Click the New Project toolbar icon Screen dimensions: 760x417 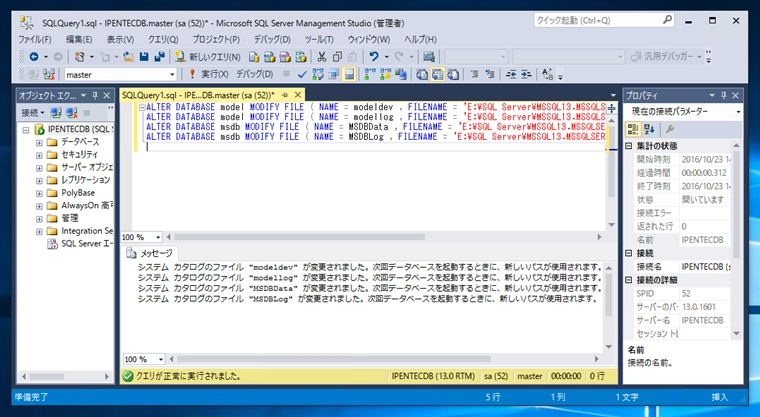79,57
